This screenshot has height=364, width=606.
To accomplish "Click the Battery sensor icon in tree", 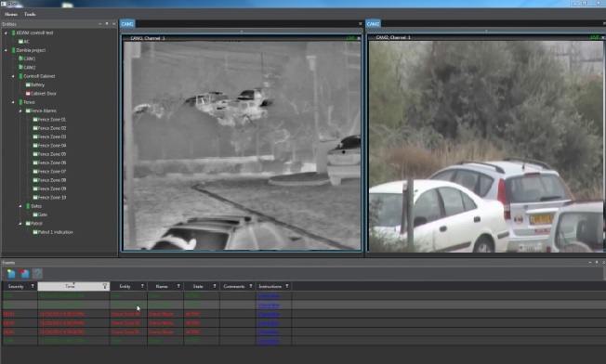I will point(28,84).
